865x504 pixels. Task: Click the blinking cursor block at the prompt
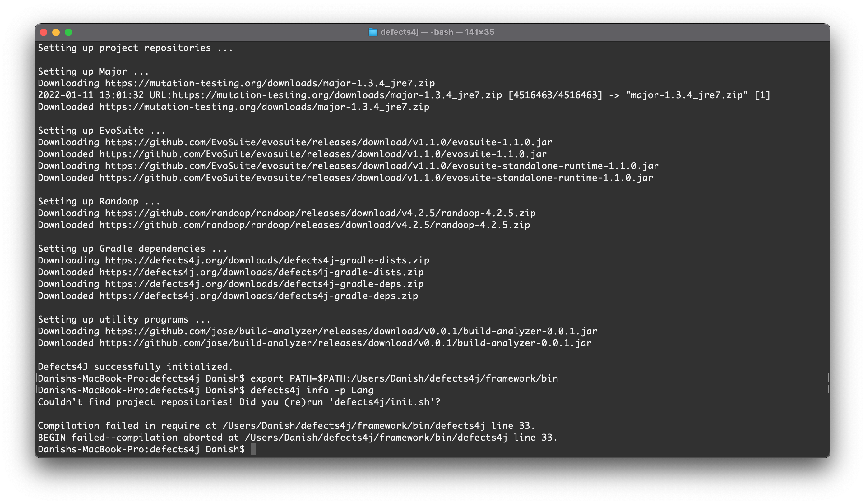(x=253, y=449)
